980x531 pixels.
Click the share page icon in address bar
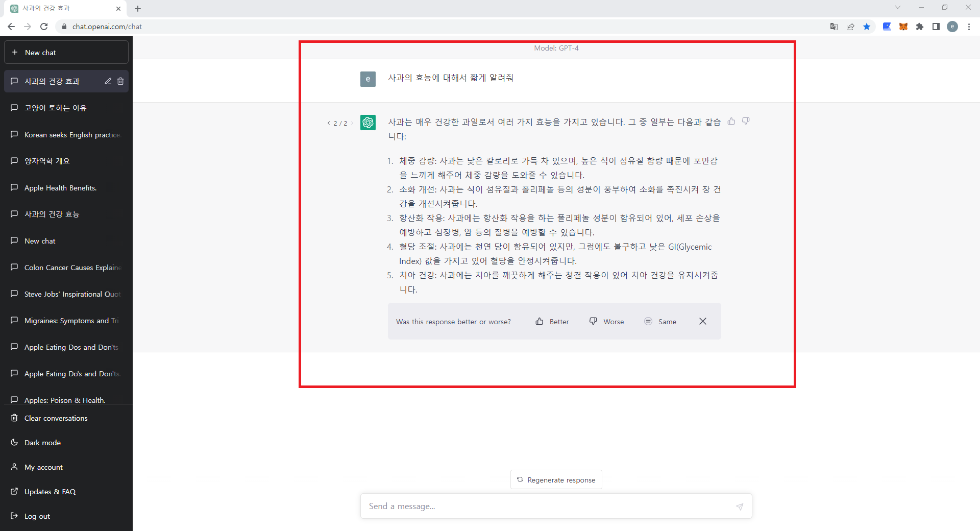(x=850, y=27)
